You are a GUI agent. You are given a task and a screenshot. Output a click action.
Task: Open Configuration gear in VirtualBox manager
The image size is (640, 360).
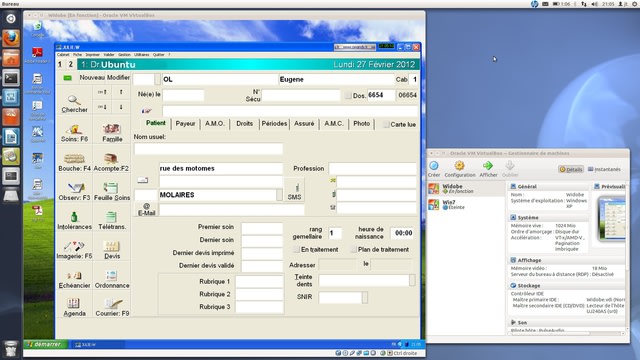click(460, 169)
